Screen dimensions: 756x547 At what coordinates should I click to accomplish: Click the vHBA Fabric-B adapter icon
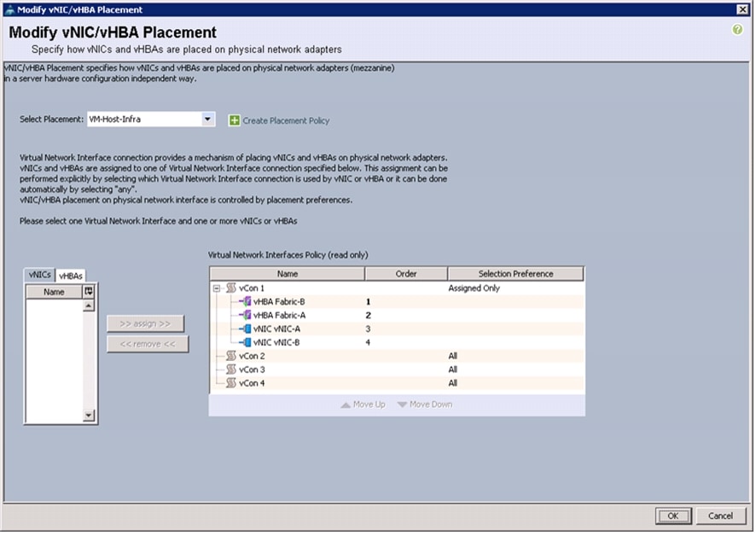(246, 301)
